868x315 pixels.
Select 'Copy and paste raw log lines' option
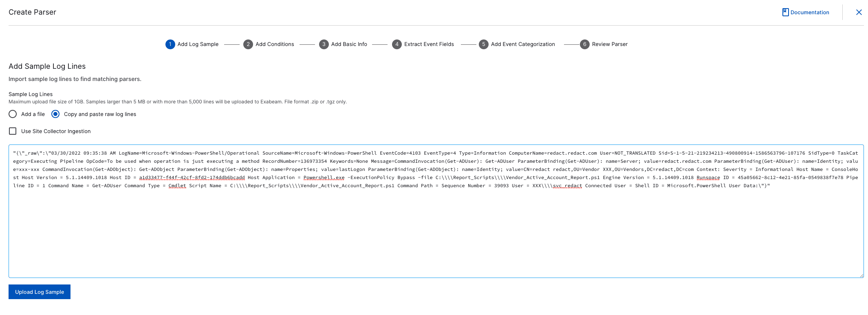55,114
